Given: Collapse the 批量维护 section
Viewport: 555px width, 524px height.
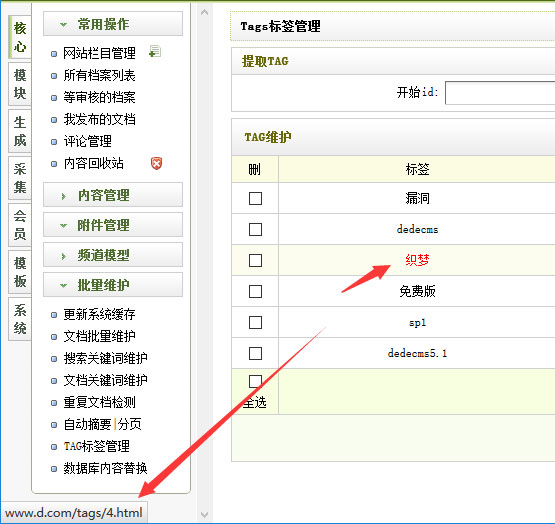Looking at the screenshot, I should [x=113, y=285].
